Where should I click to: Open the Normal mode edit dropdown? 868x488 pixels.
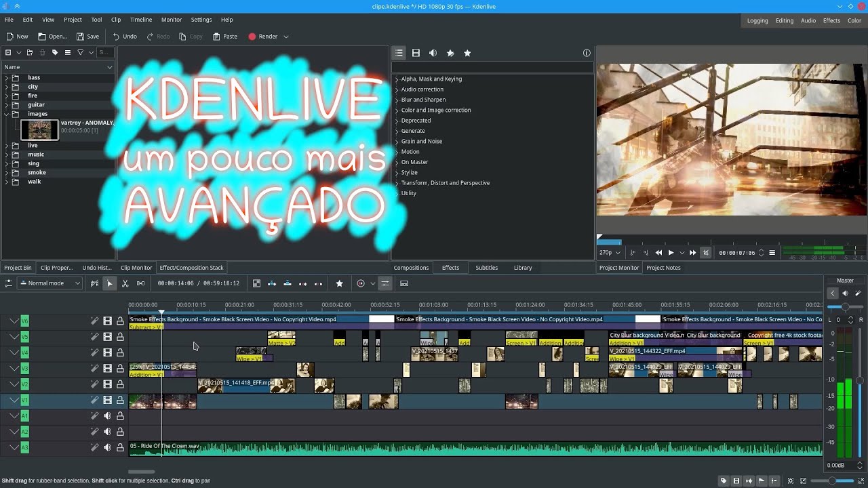point(50,283)
